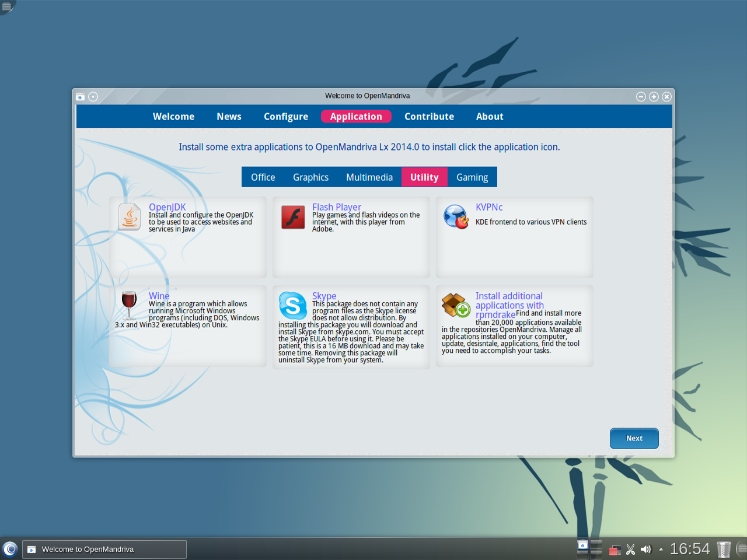Select Welcome to OpenMandriva taskbar entry

coord(104,549)
